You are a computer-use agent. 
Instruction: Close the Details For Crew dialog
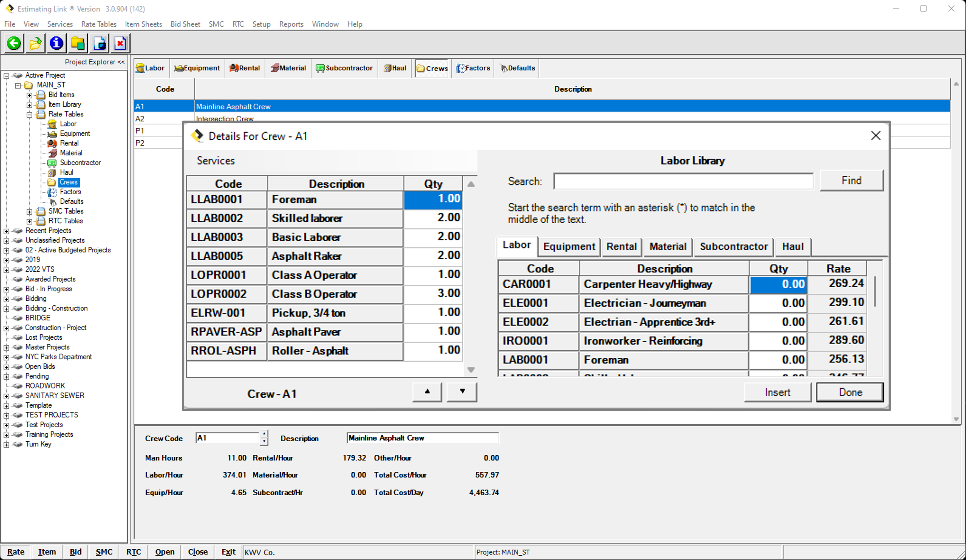(875, 136)
